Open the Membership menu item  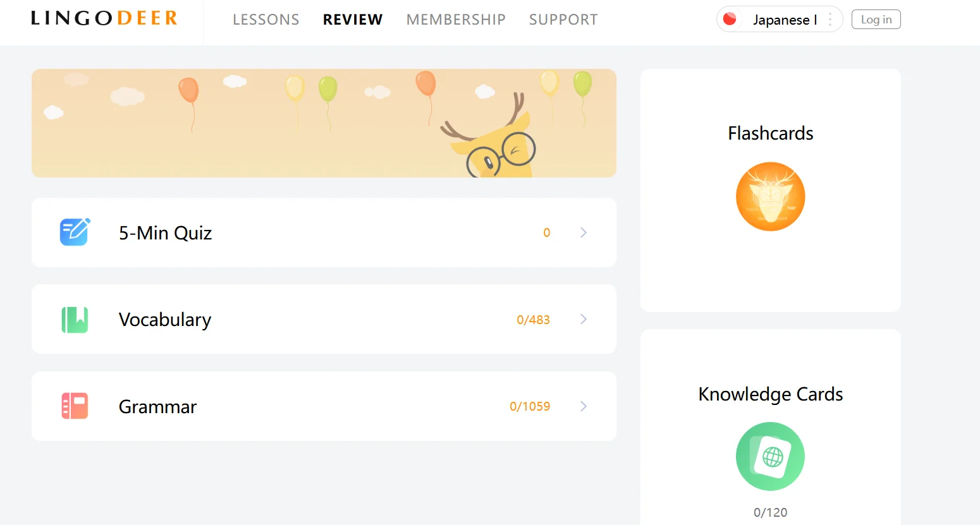456,20
